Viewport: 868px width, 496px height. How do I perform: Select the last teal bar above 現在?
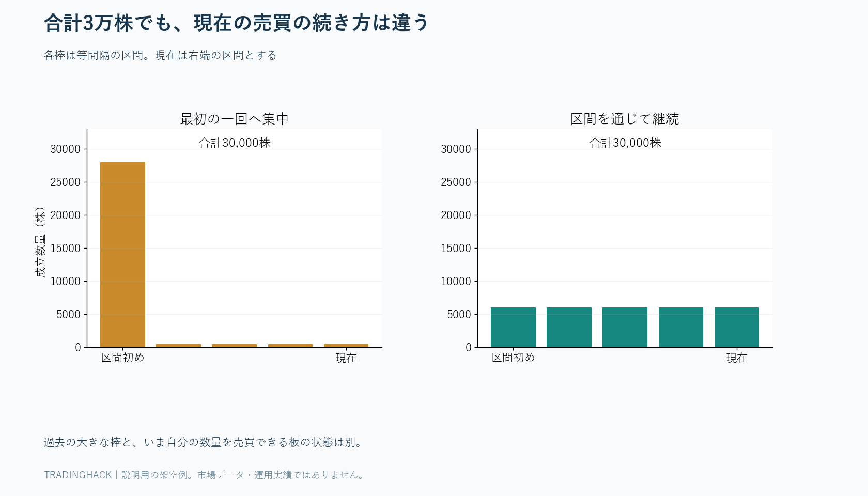pos(737,328)
